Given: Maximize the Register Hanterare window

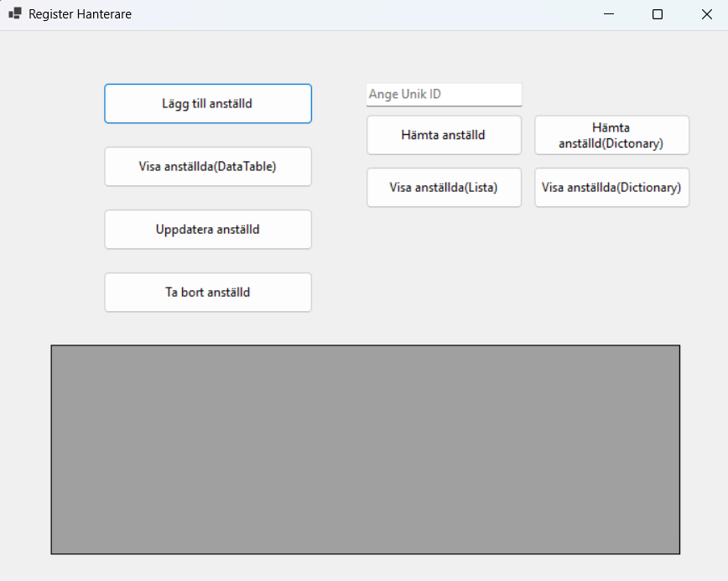Looking at the screenshot, I should click(x=658, y=14).
